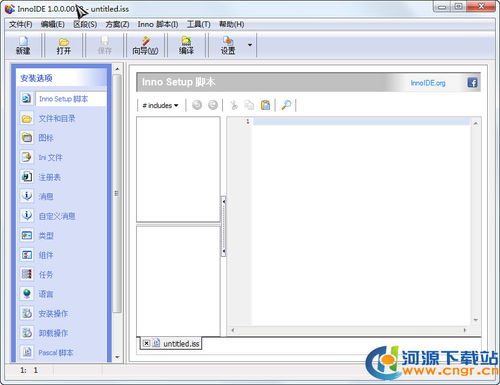Select 消息 (Messages) in sidebar
The width and height of the screenshot is (500, 385).
pyautogui.click(x=46, y=196)
